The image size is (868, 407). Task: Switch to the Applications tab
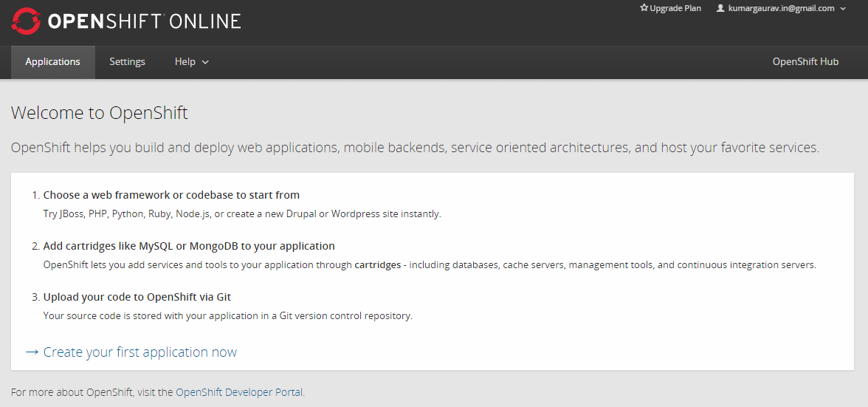(x=52, y=62)
